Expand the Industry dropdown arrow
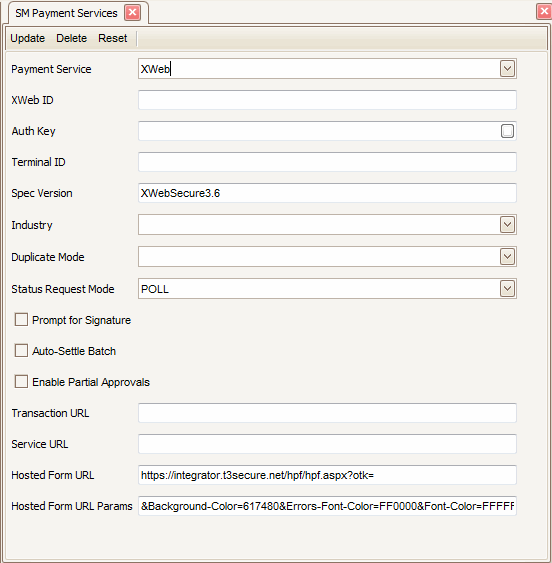Screen dimensions: 552x563 pos(507,225)
